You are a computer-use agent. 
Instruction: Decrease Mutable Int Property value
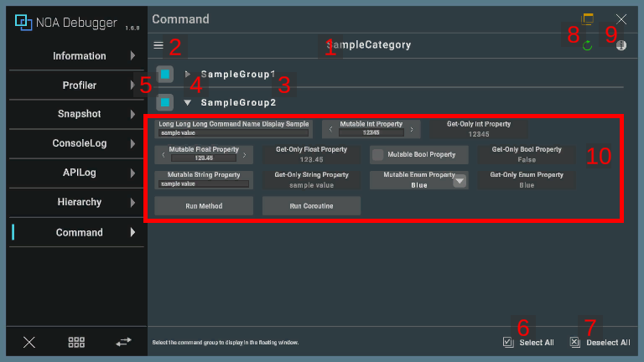click(x=330, y=130)
